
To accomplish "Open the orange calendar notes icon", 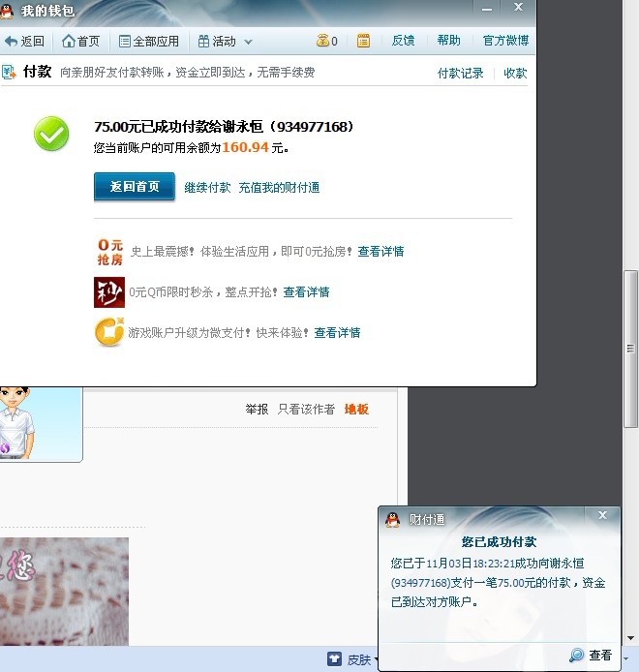I will 363,41.
